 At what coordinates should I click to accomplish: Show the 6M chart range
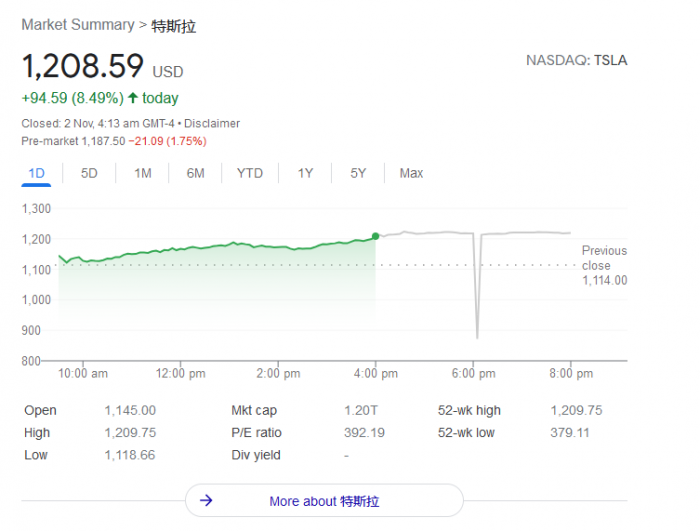pyautogui.click(x=195, y=173)
